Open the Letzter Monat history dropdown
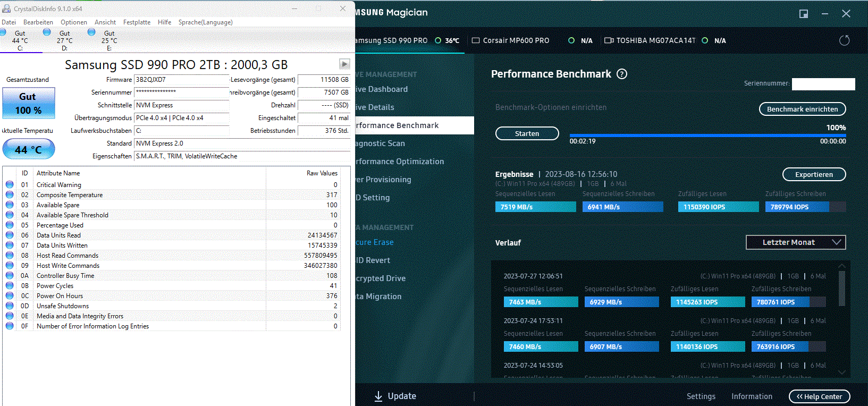 tap(796, 242)
